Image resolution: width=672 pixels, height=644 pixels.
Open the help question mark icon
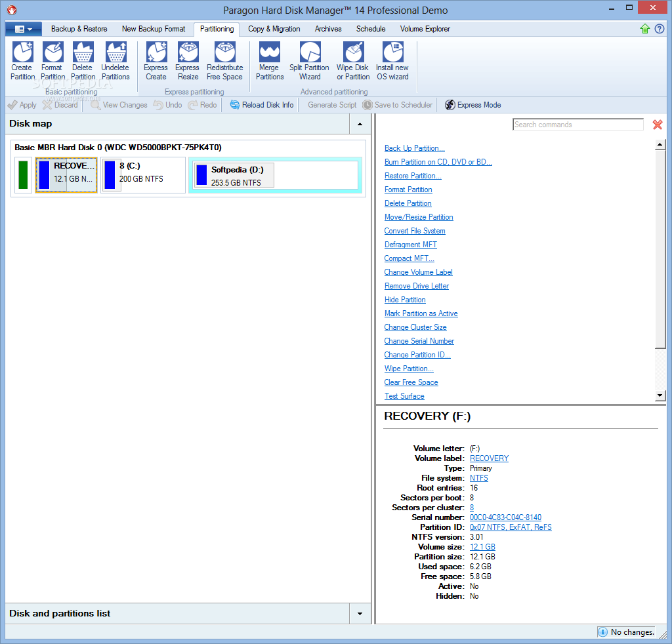(x=660, y=29)
